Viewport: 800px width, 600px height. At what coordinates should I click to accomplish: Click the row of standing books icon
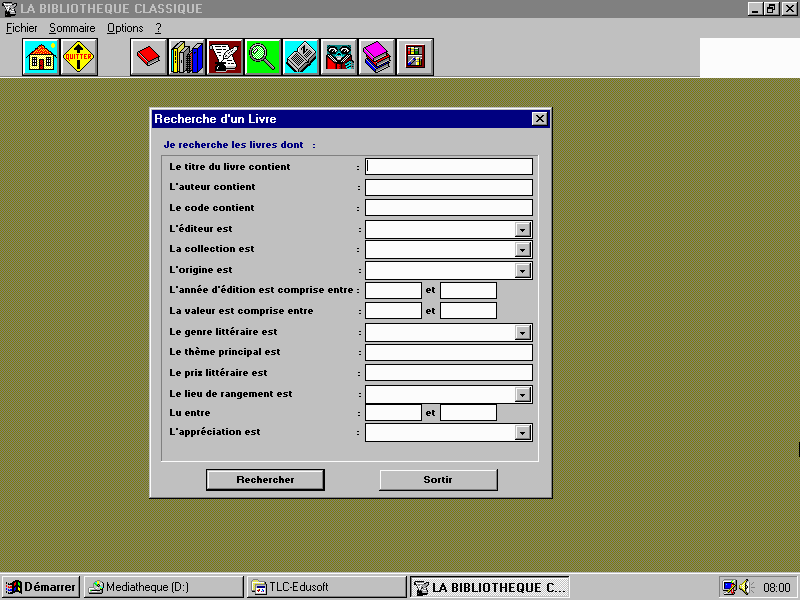186,58
